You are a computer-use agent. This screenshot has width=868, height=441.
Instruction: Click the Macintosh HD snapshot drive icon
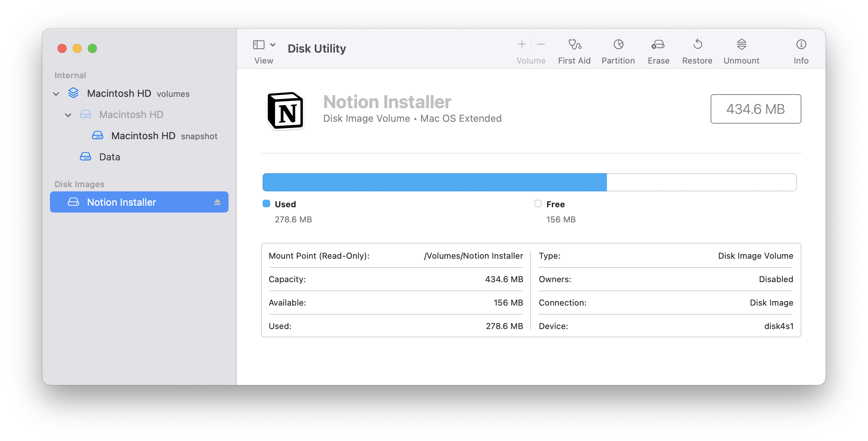point(98,135)
